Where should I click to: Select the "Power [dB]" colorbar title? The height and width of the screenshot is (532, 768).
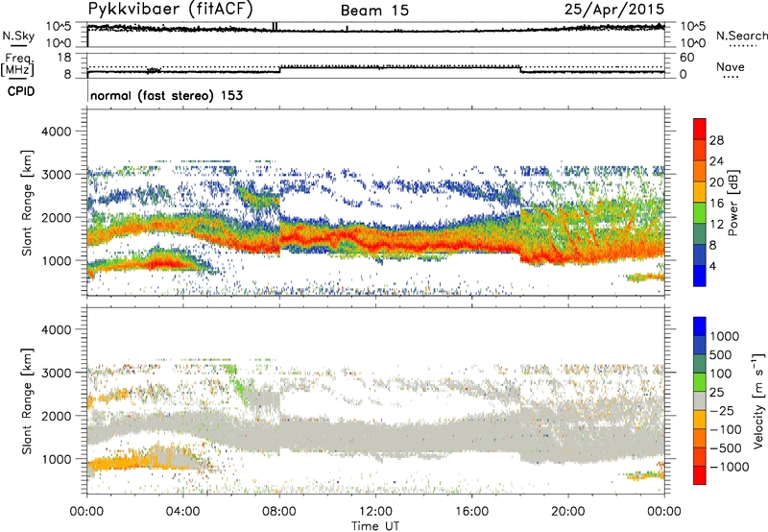(x=732, y=203)
